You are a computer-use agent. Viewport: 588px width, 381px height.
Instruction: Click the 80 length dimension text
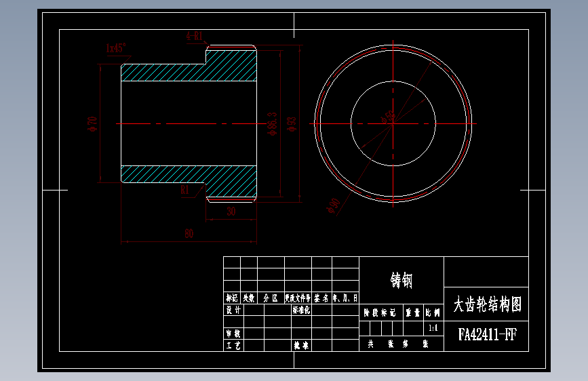tap(189, 234)
